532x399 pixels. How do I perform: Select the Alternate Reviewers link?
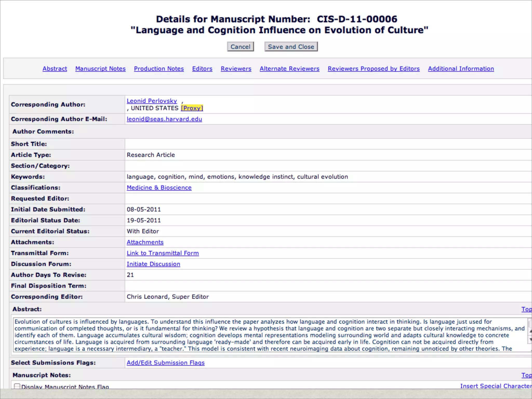(289, 69)
